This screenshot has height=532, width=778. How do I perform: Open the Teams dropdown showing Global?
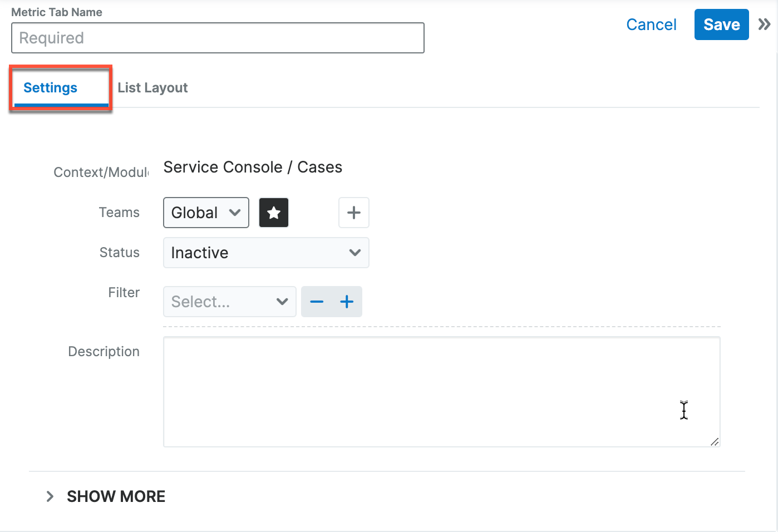(x=206, y=213)
